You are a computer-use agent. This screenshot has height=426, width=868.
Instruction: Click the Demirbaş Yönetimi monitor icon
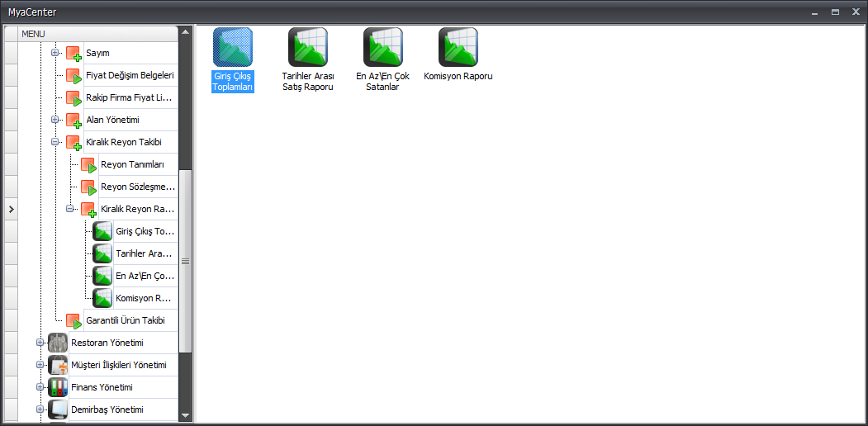(58, 409)
